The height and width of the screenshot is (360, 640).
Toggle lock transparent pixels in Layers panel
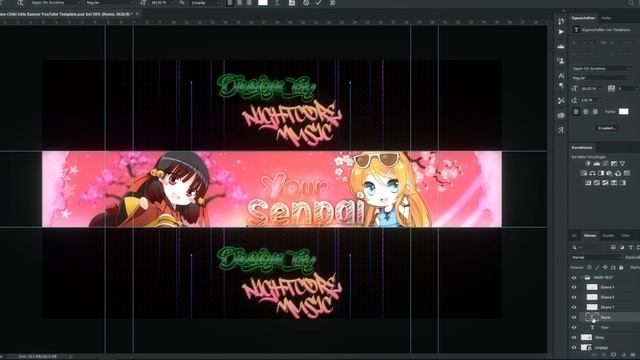coord(589,267)
